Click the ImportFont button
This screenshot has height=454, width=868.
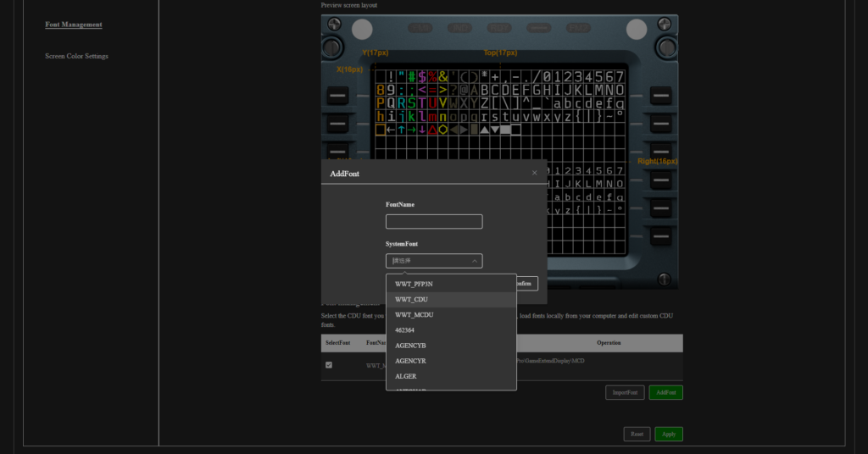625,393
